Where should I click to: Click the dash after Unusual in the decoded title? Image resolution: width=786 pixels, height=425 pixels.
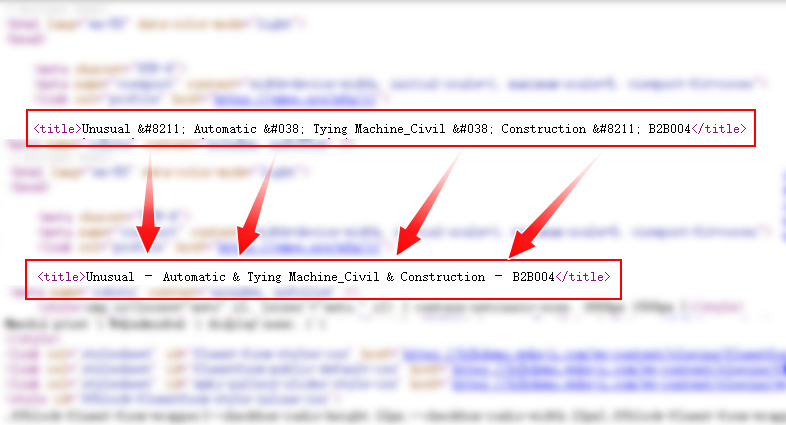[x=148, y=276]
